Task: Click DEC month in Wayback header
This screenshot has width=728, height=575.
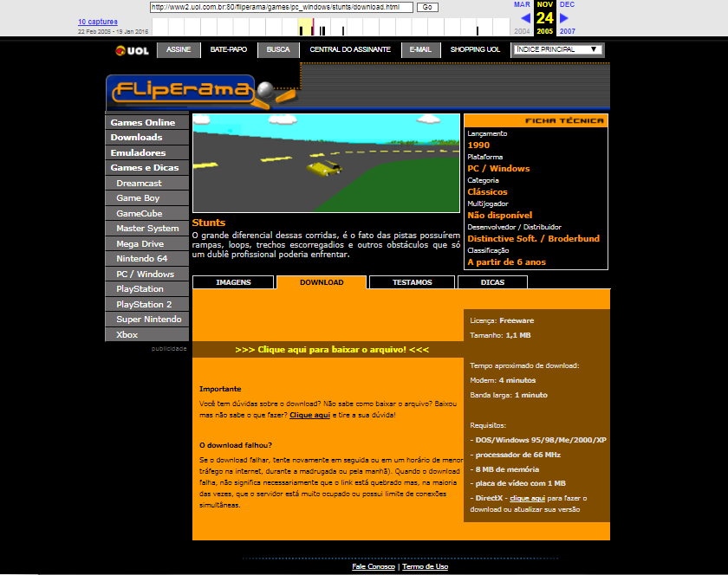Action: pyautogui.click(x=567, y=4)
